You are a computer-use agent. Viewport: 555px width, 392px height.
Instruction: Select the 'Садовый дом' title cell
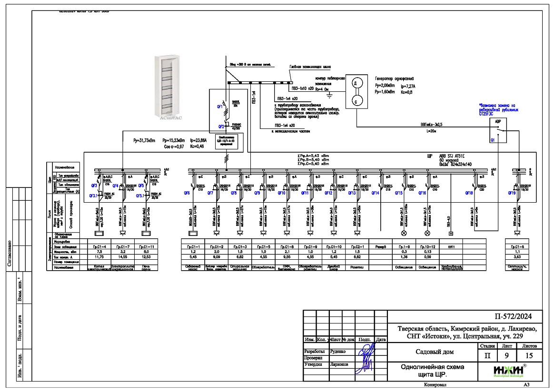(432, 353)
